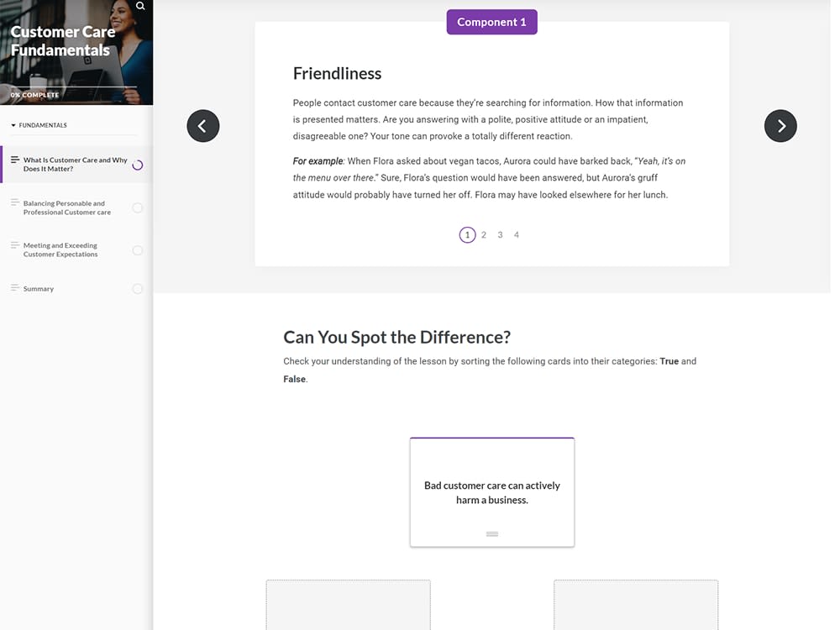The width and height of the screenshot is (840, 630).
Task: Open the Summary lesson
Action: (x=39, y=288)
